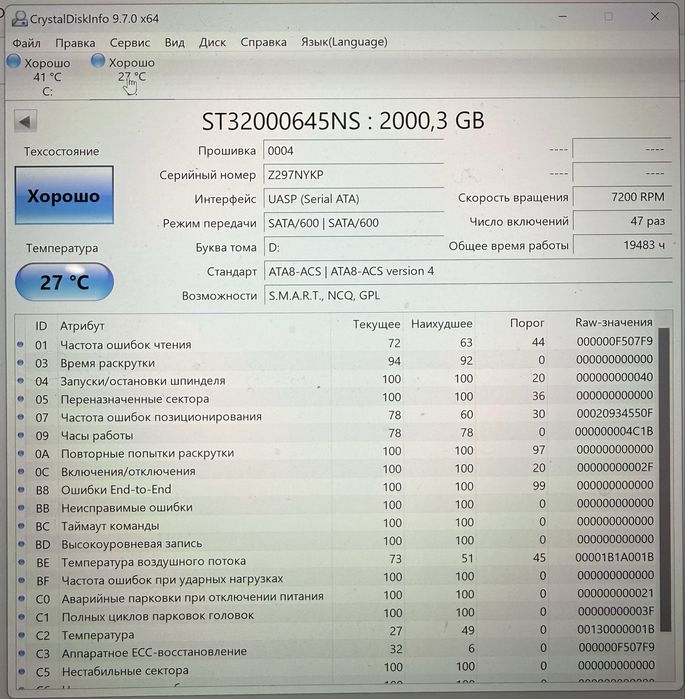Click the CrystalDiskInfo app icon in title bar
This screenshot has width=685, height=699.
tap(19, 18)
